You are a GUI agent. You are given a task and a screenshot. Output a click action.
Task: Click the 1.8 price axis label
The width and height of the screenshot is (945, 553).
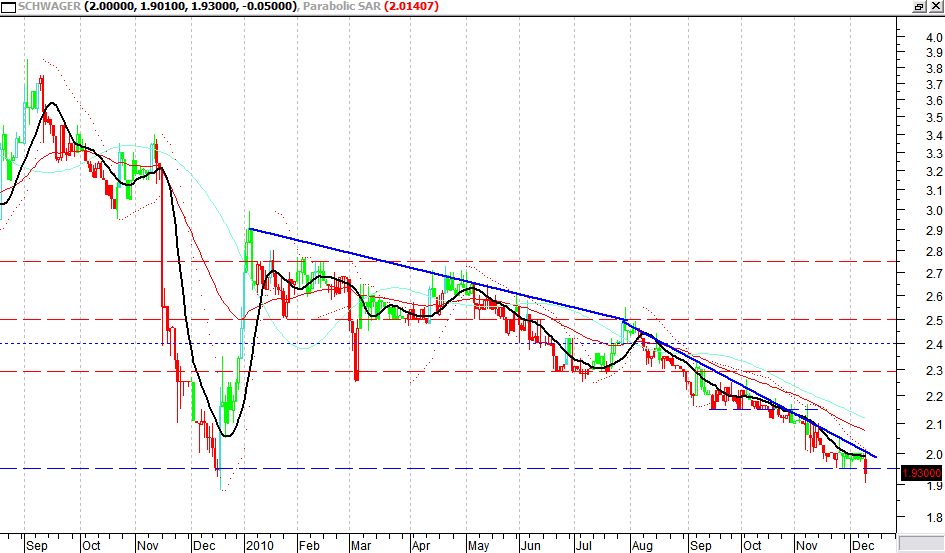pos(934,517)
